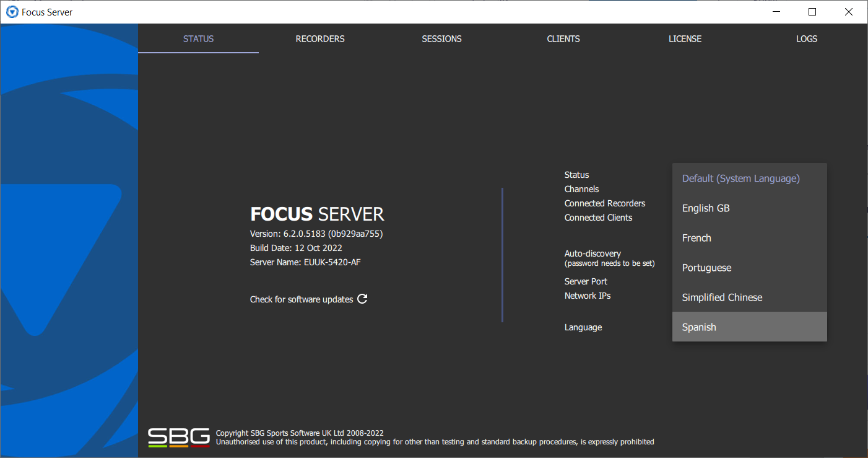Click the Connected Recorders label
This screenshot has height=458, width=868.
pos(605,203)
